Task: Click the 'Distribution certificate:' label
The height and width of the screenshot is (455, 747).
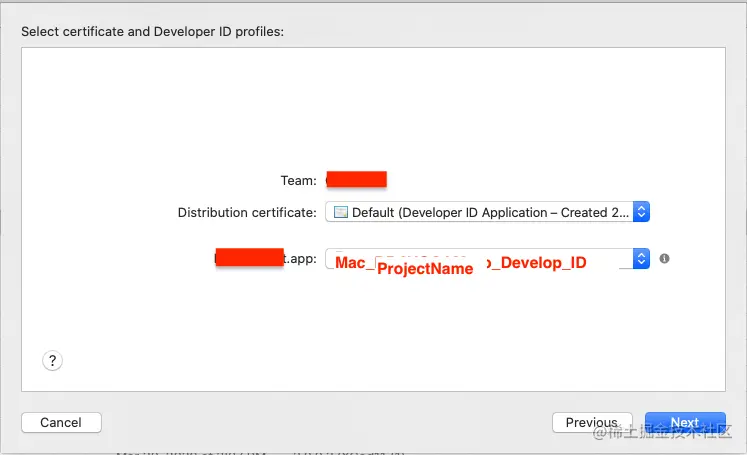Action: (247, 212)
